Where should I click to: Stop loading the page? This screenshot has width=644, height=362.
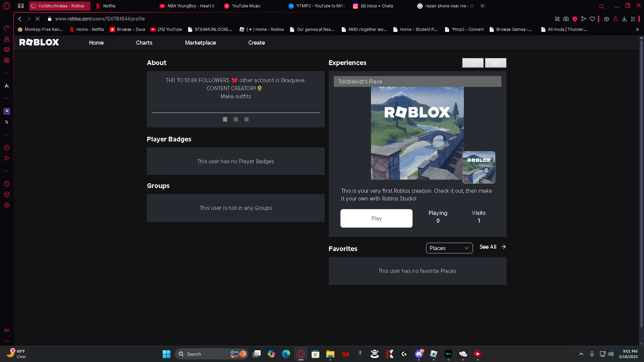pos(38,19)
